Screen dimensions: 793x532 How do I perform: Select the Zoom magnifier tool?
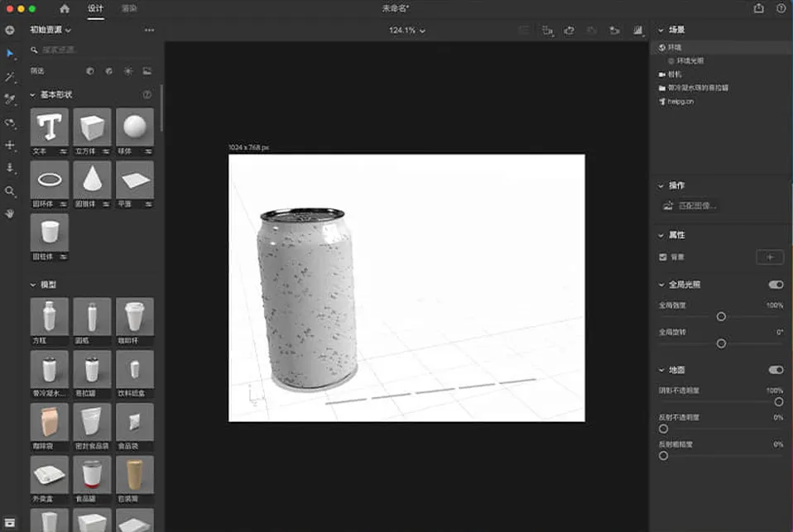click(10, 190)
